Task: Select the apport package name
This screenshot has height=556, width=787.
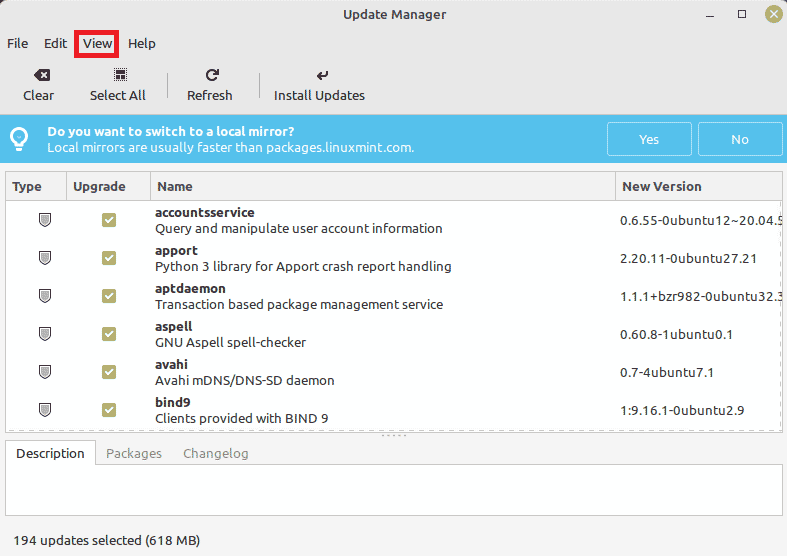Action: 176,250
